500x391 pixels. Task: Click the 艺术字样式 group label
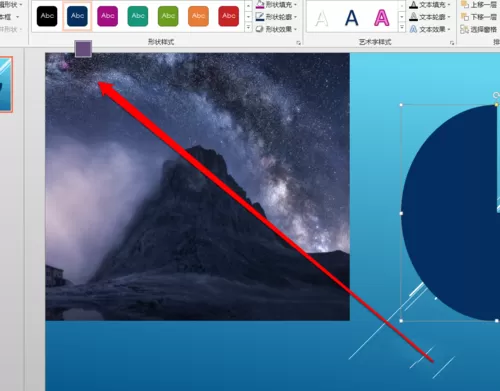[x=375, y=42]
